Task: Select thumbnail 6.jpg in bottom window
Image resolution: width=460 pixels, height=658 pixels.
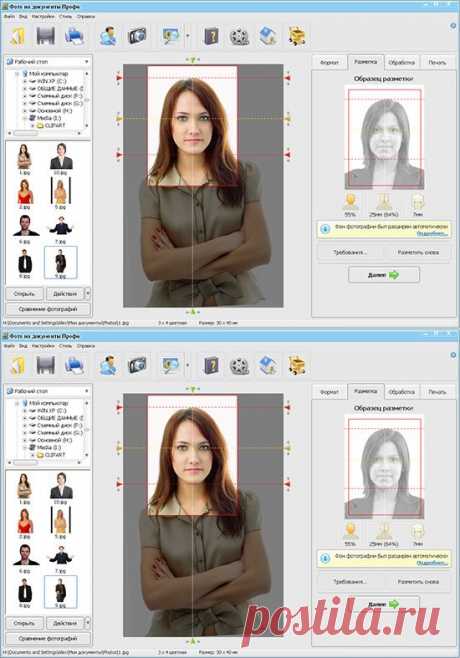Action: click(x=24, y=559)
